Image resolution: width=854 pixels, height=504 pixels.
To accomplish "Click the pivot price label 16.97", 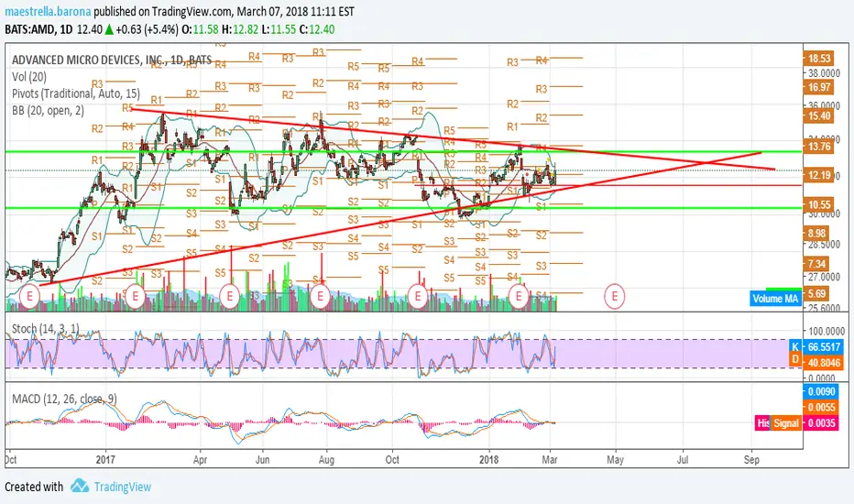I will [x=819, y=87].
